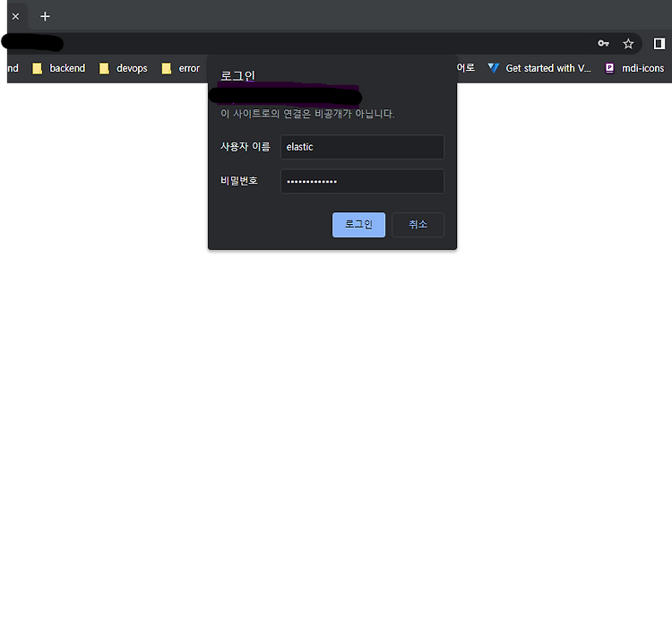Click the 취소 cancel button

tap(418, 225)
